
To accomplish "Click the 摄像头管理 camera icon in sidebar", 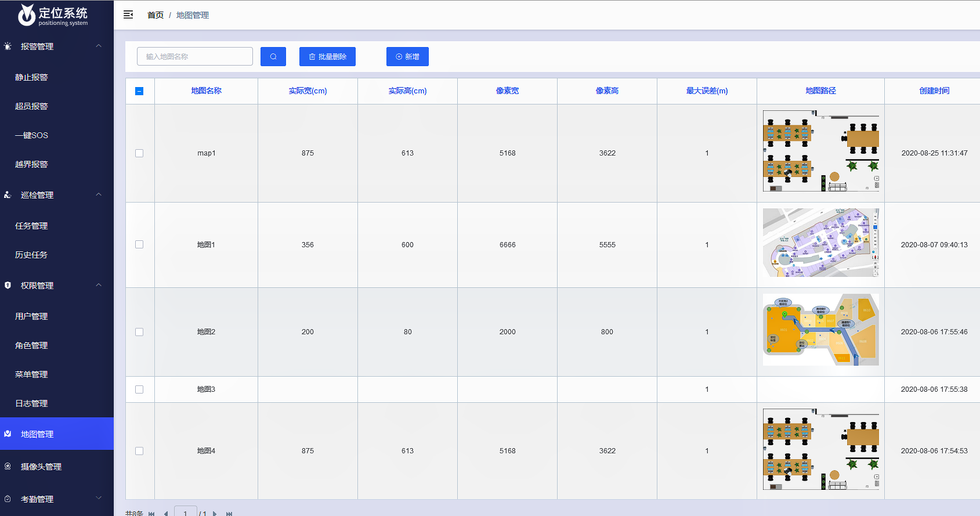I will 8,467.
